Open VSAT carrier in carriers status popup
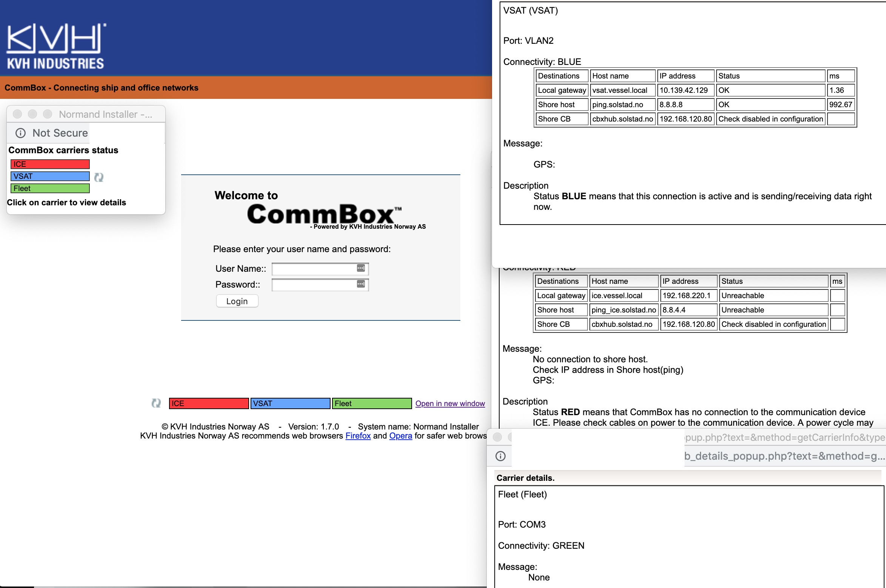Viewport: 886px width, 588px height. pyautogui.click(x=50, y=176)
